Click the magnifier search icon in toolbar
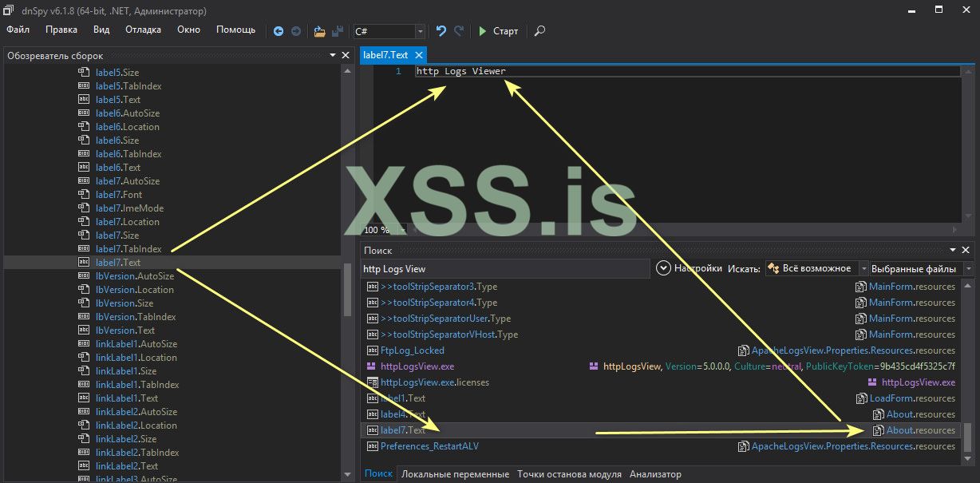This screenshot has width=980, height=483. point(540,31)
